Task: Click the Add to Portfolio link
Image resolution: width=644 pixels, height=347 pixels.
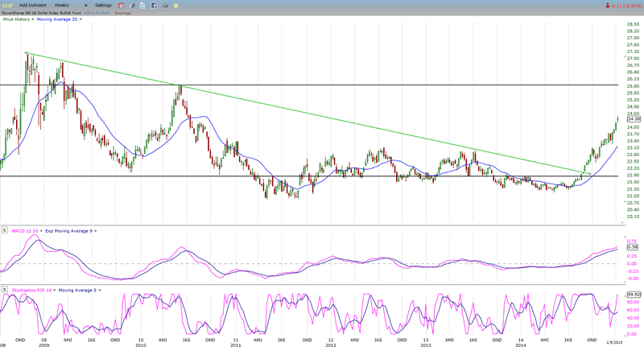Action: (97, 13)
